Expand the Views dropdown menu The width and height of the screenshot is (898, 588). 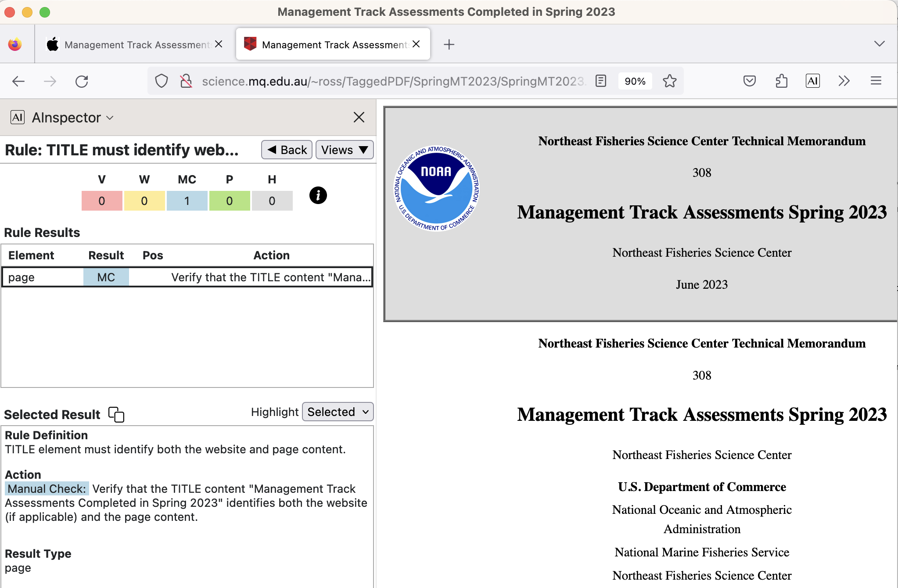[x=344, y=150]
